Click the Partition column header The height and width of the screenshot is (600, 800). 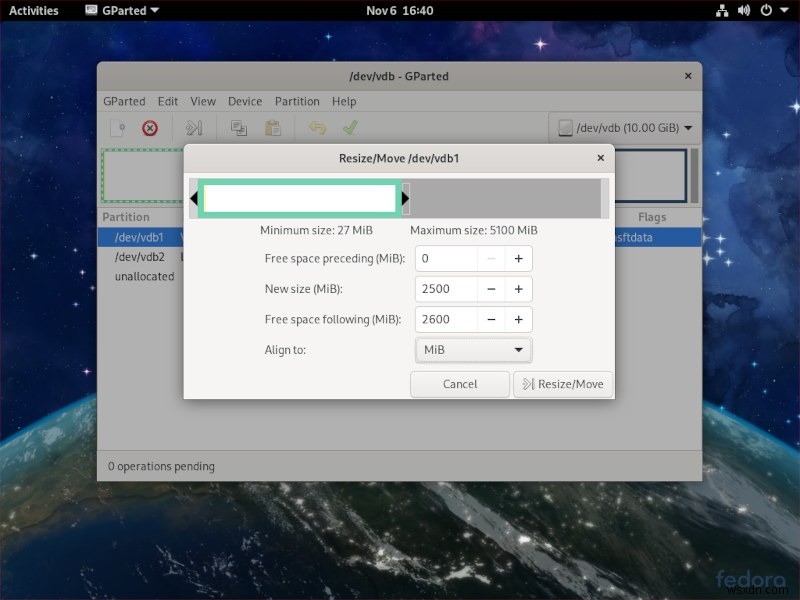pyautogui.click(x=126, y=217)
